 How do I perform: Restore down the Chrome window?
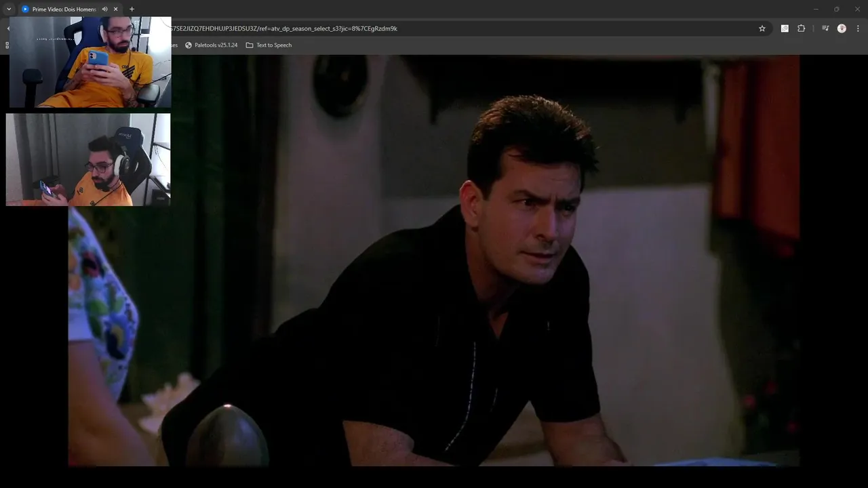(x=836, y=9)
